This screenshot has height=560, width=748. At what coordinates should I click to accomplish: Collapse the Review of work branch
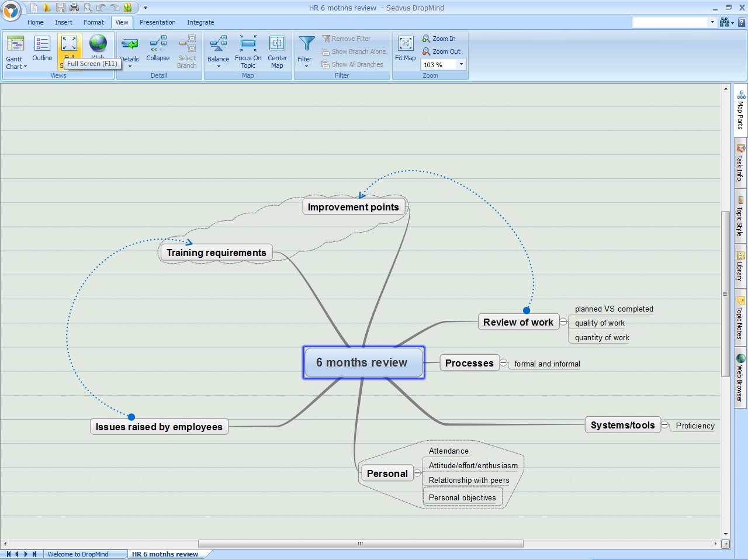[x=563, y=322]
